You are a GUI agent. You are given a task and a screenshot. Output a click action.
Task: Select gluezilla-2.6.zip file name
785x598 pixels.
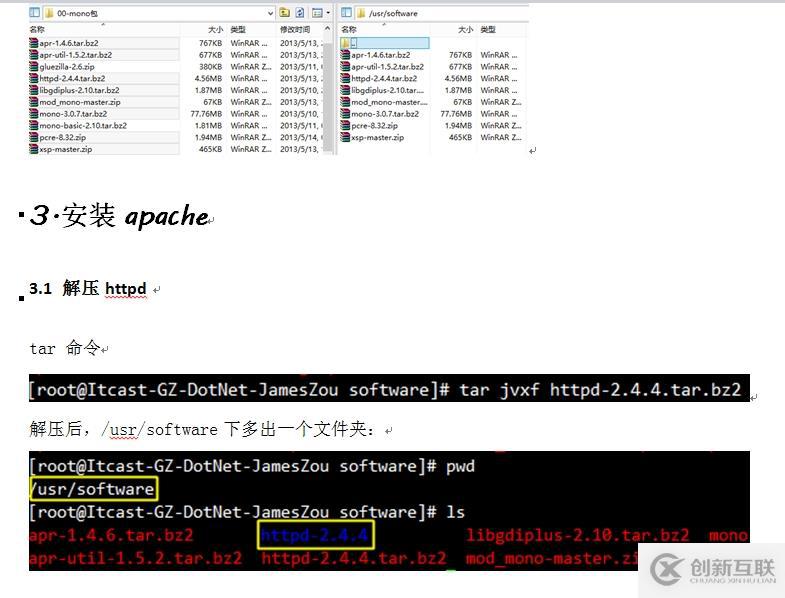tap(67, 67)
